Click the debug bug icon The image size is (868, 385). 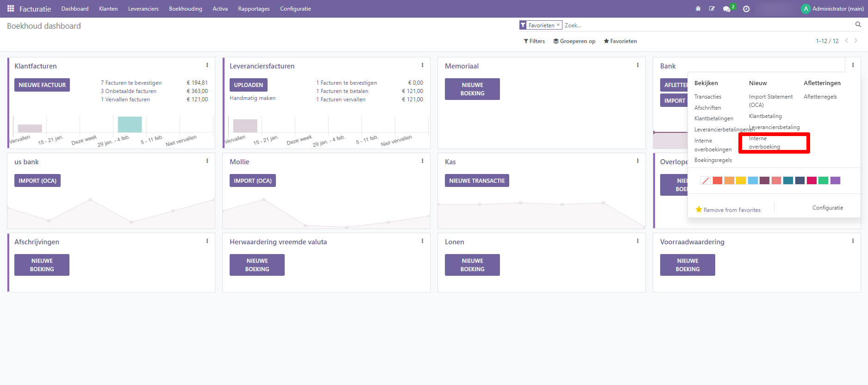pos(698,9)
